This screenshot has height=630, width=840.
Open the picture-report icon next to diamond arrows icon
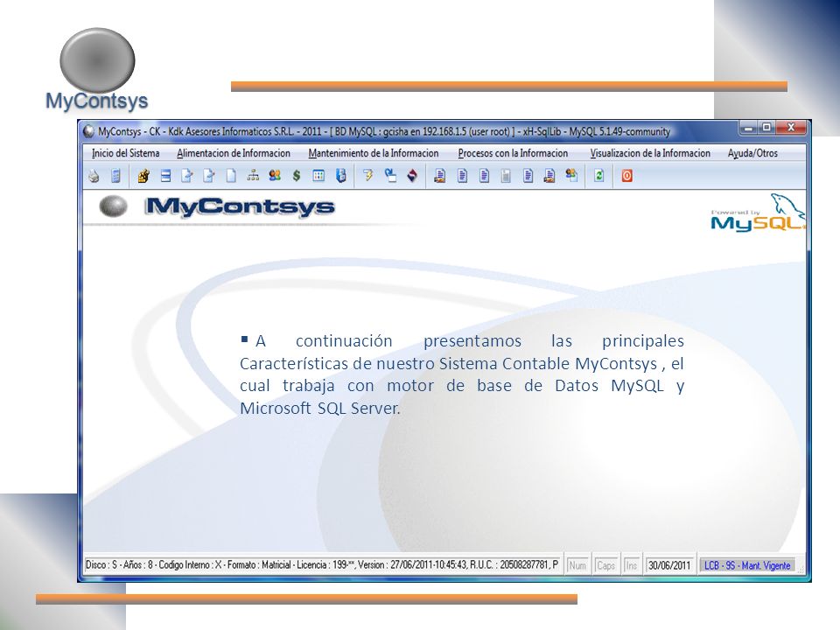point(440,176)
